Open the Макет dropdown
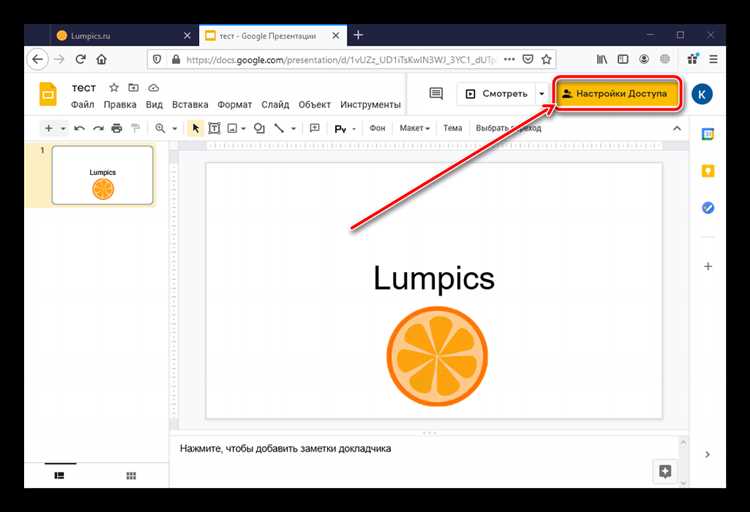Image resolution: width=750 pixels, height=512 pixels. (415, 128)
